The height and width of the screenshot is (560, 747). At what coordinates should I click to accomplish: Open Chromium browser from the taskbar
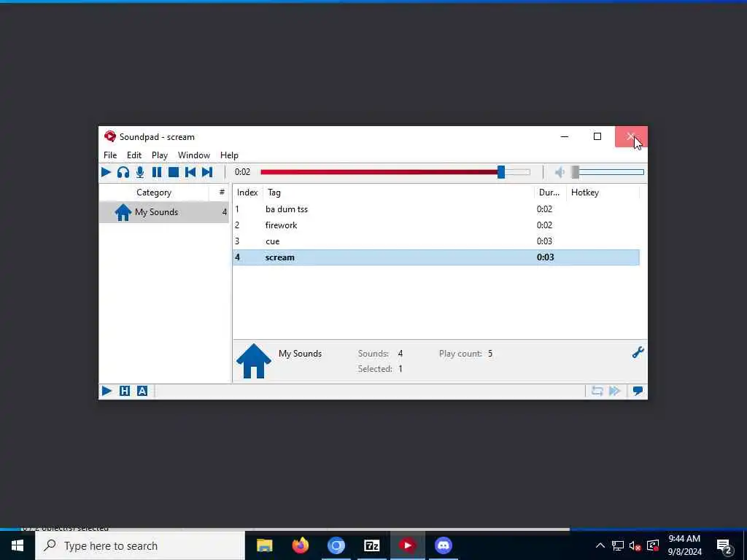tap(336, 545)
